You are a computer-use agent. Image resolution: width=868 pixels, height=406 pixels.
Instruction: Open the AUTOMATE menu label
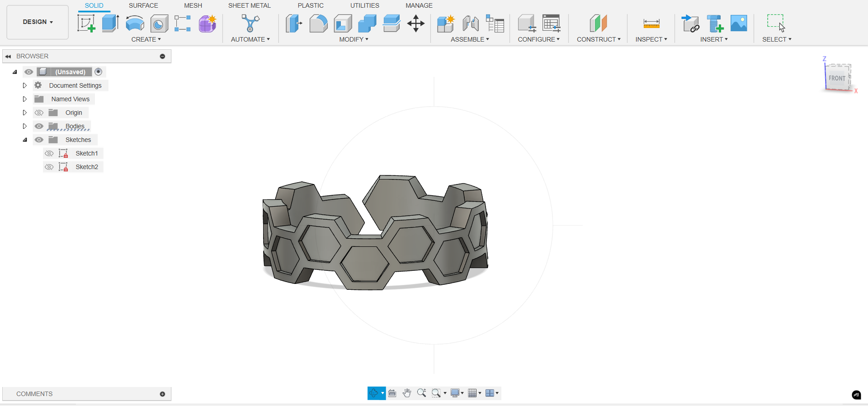(250, 39)
